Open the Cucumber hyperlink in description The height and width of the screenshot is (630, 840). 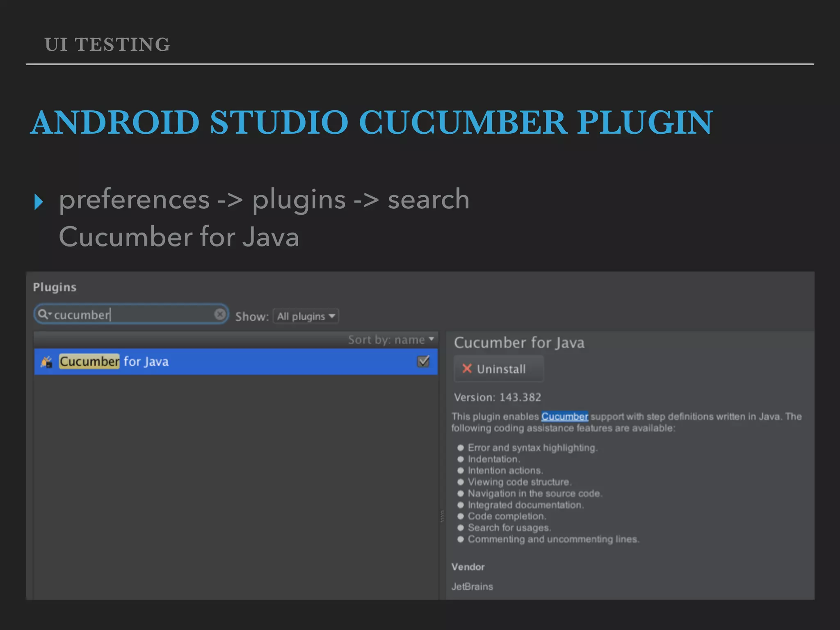point(564,416)
